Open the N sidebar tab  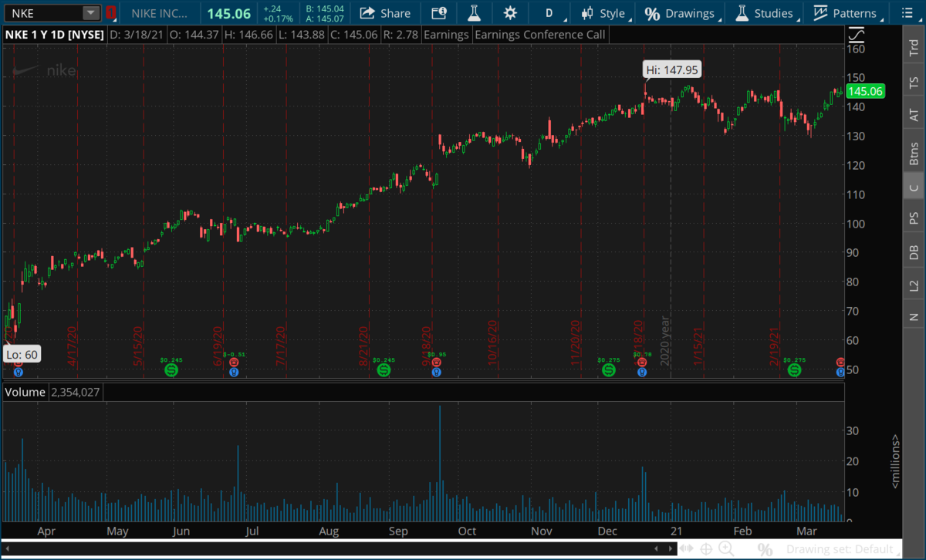tap(914, 316)
